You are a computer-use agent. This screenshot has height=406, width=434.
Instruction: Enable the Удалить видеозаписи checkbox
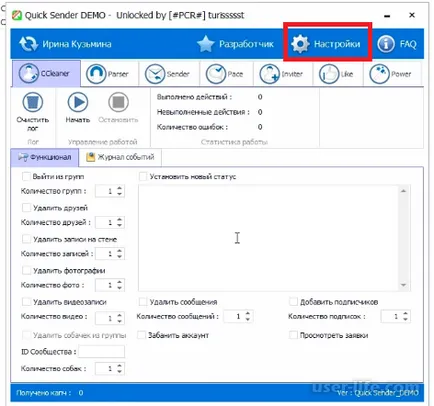click(x=26, y=302)
